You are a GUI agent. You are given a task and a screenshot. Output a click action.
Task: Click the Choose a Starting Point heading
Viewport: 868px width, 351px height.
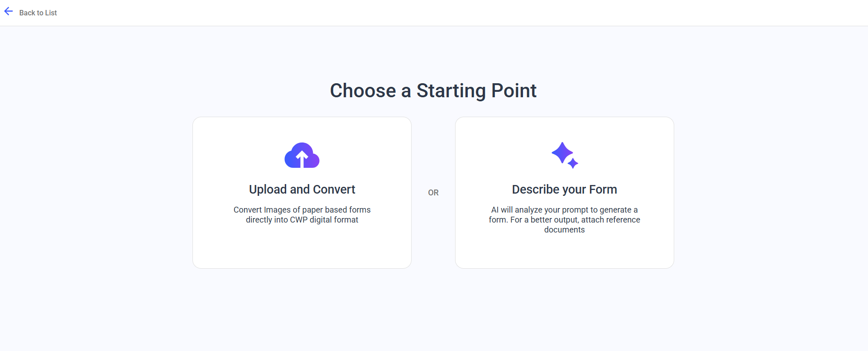coord(433,90)
